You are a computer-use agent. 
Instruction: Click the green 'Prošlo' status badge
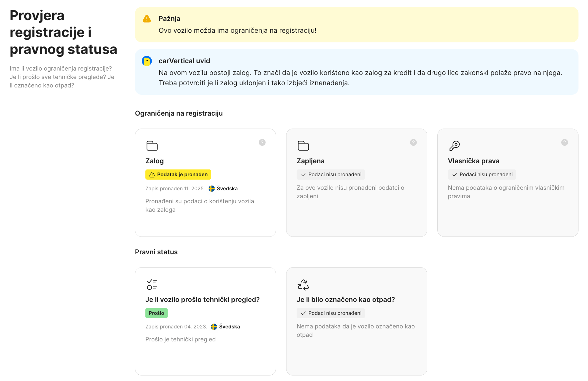point(156,313)
